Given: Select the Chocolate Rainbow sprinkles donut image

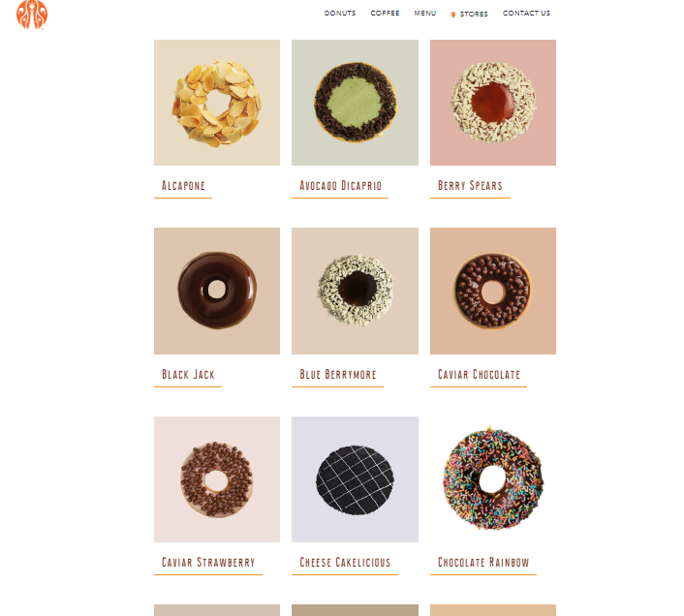Looking at the screenshot, I should tap(493, 479).
